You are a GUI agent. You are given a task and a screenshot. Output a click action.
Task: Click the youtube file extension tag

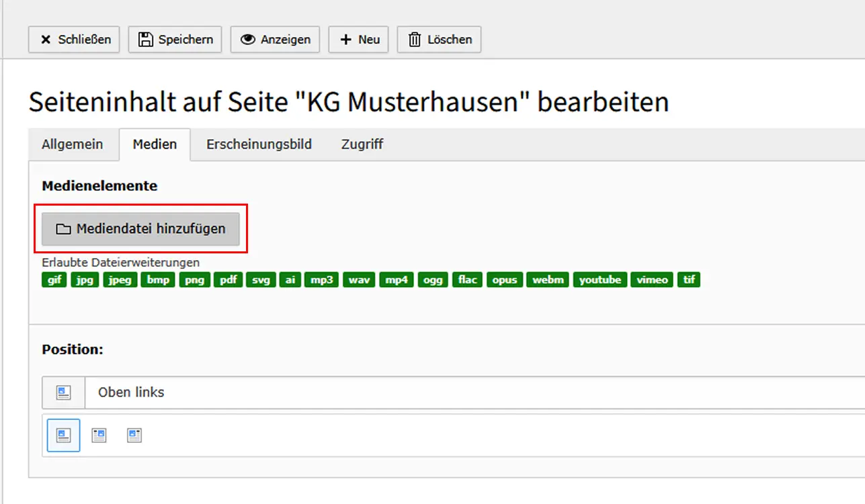[600, 280]
